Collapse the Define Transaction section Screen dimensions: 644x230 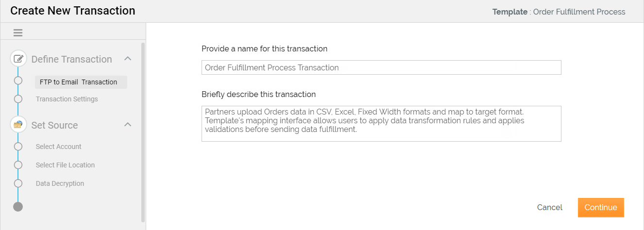pyautogui.click(x=128, y=59)
